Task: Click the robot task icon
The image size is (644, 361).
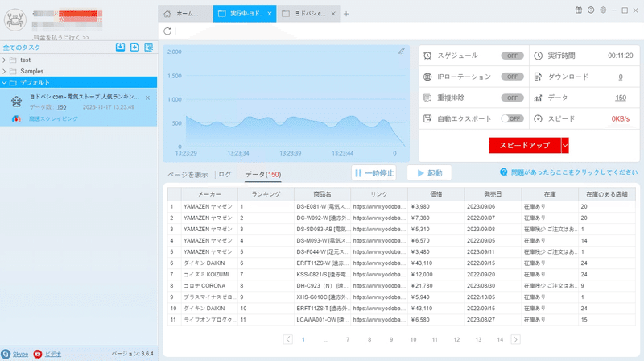Action: 16,102
